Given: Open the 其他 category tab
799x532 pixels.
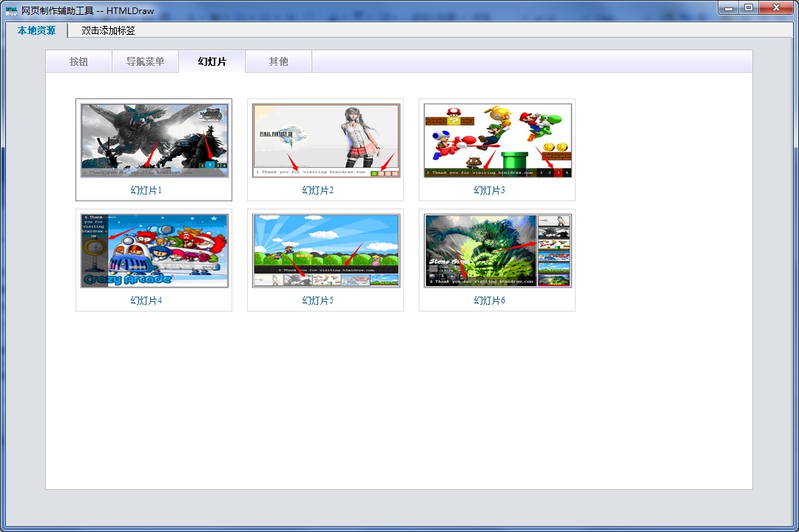Looking at the screenshot, I should [278, 61].
